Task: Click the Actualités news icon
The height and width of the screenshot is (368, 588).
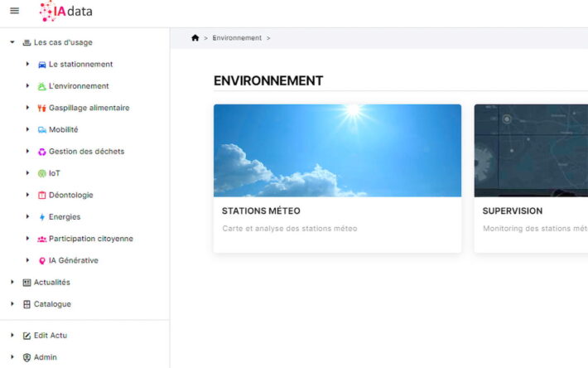Action: pyautogui.click(x=27, y=283)
